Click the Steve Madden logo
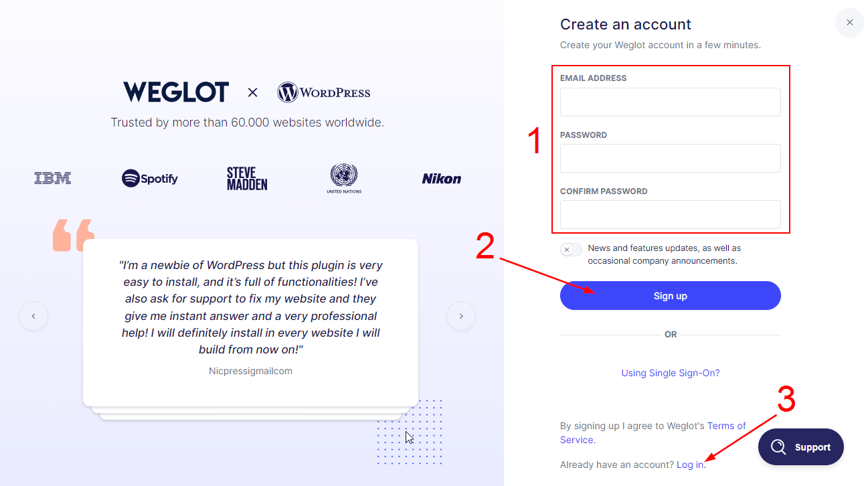Screen dimensions: 868x486 tap(247, 179)
